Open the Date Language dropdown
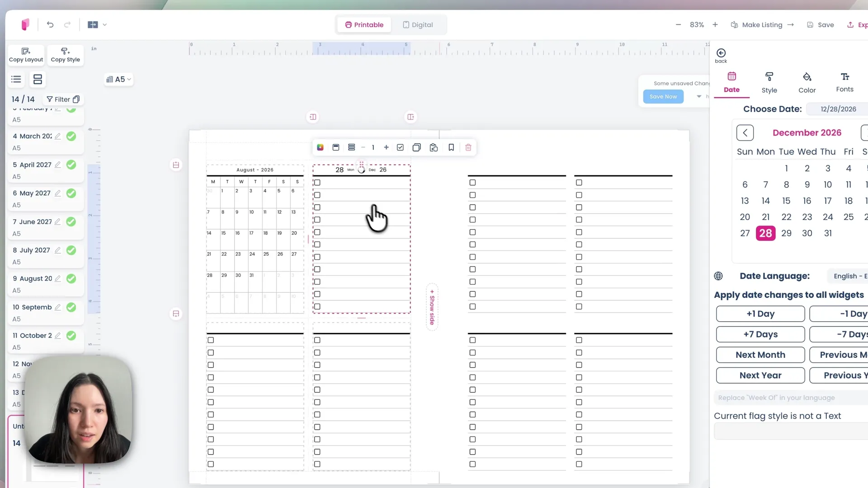 tap(848, 276)
